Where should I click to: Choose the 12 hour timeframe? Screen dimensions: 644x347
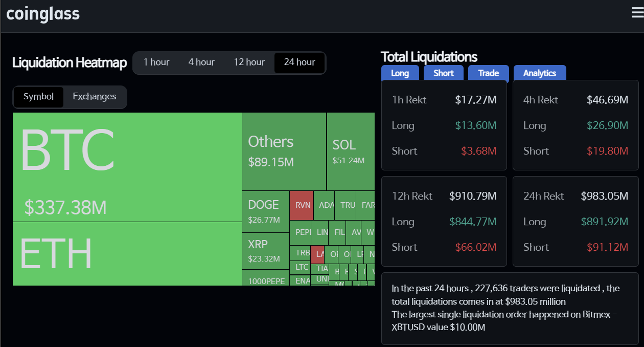(249, 62)
